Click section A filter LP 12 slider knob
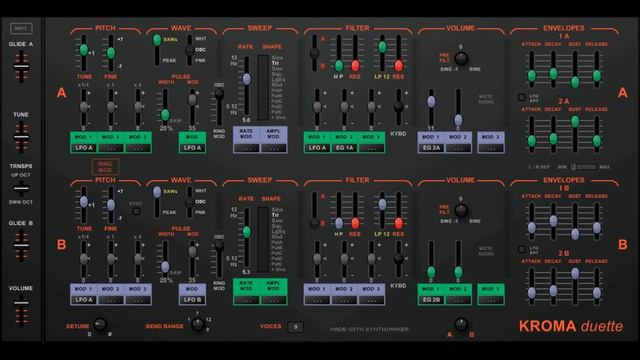Viewport: 640px width, 360px height. coord(382,47)
